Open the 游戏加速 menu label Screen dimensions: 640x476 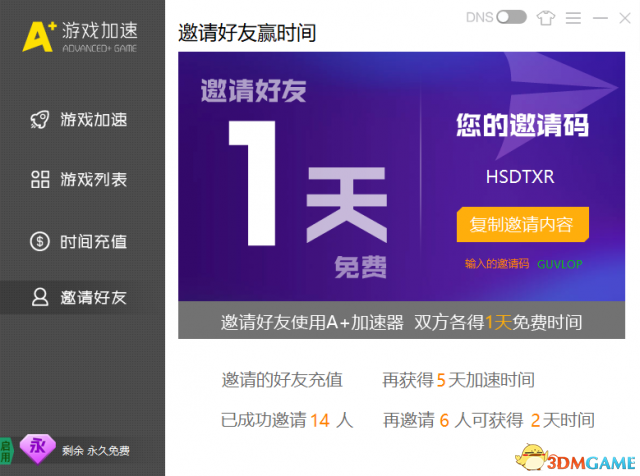[x=94, y=120]
